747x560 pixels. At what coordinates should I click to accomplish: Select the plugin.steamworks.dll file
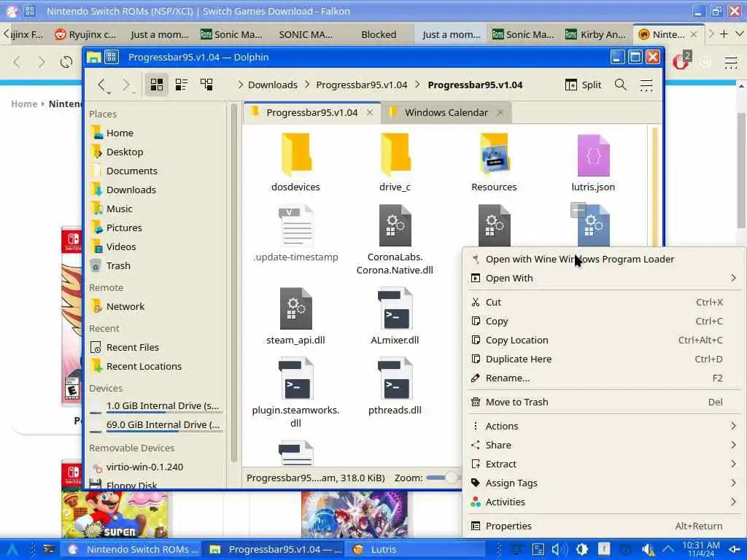coord(295,392)
